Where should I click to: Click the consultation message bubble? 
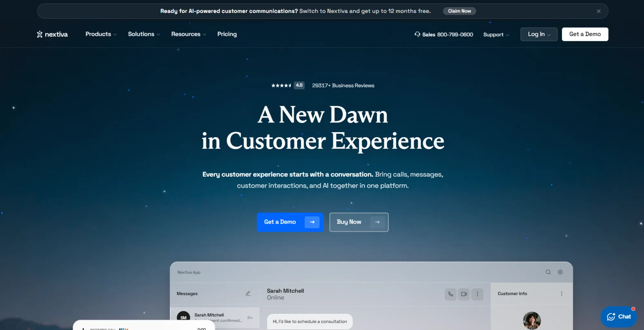(310, 321)
